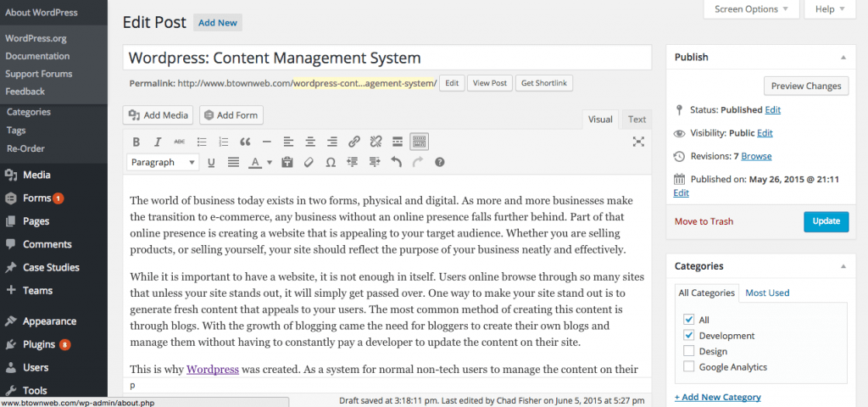Image resolution: width=868 pixels, height=407 pixels.
Task: Click the post title input field
Action: (x=387, y=58)
